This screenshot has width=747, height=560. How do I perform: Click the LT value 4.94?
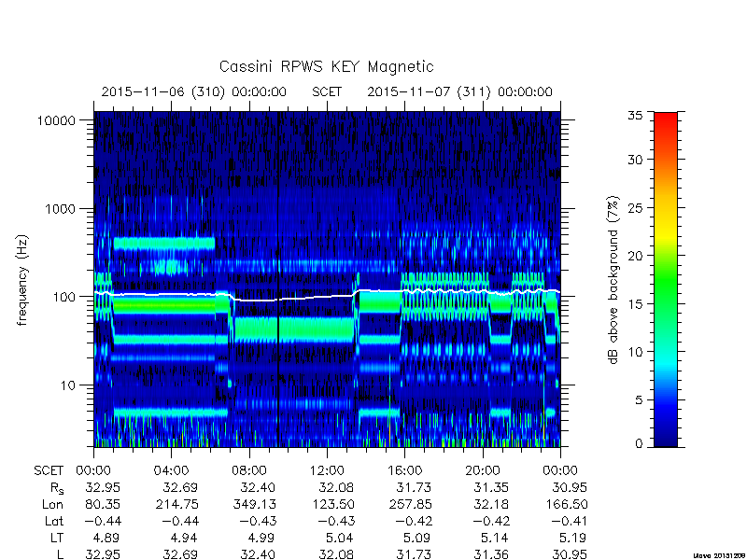point(183,539)
